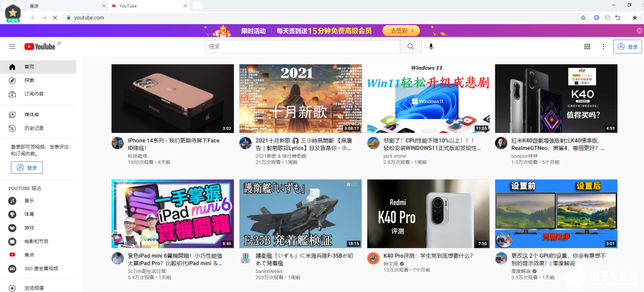This screenshot has width=644, height=292.
Task: Open the 音乐 channel in the sidebar
Action: tap(38, 201)
